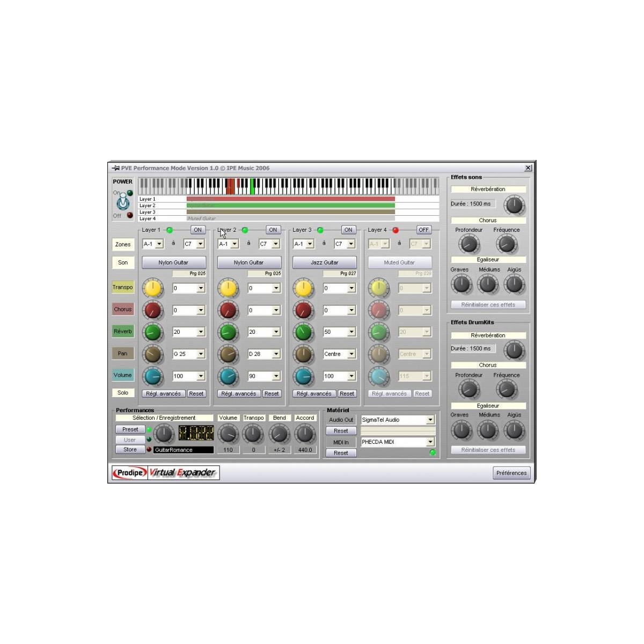
Task: Click the red power Off indicator light
Action: [x=130, y=215]
